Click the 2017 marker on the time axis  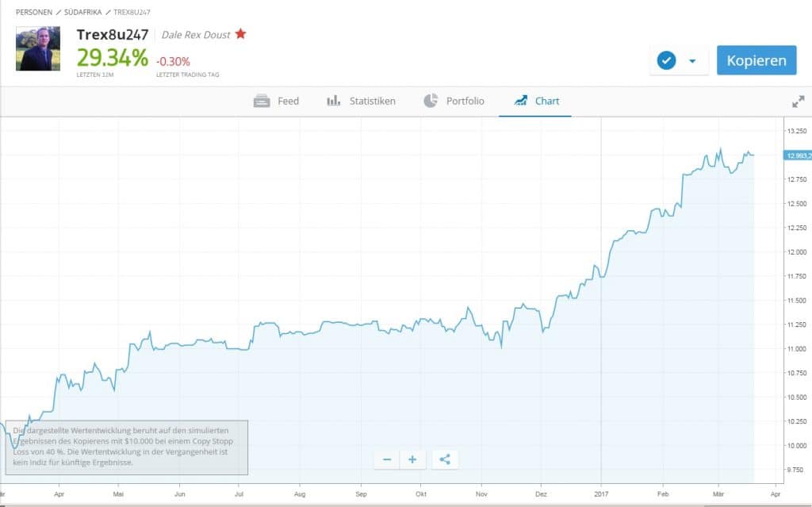click(x=601, y=492)
